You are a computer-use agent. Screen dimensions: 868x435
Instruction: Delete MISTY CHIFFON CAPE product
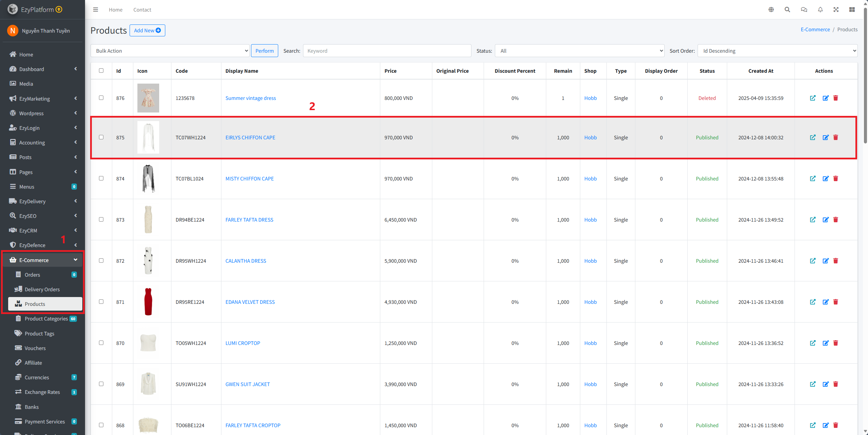(x=836, y=178)
